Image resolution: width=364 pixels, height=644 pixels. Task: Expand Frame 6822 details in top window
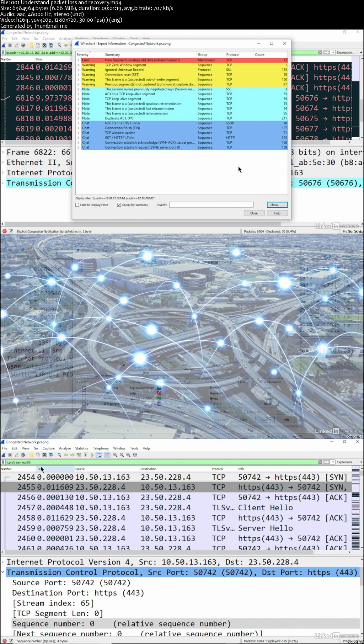3,152
